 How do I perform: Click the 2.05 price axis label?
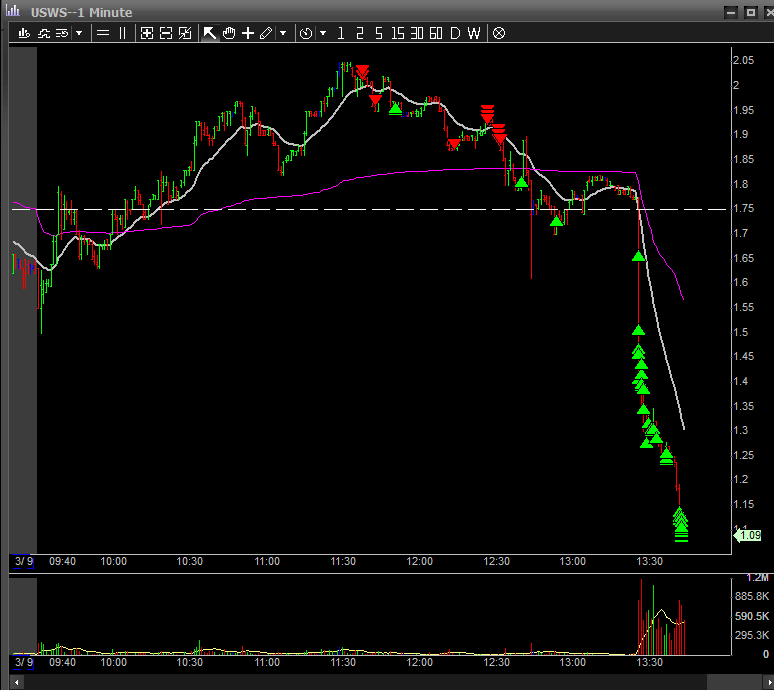coord(743,60)
